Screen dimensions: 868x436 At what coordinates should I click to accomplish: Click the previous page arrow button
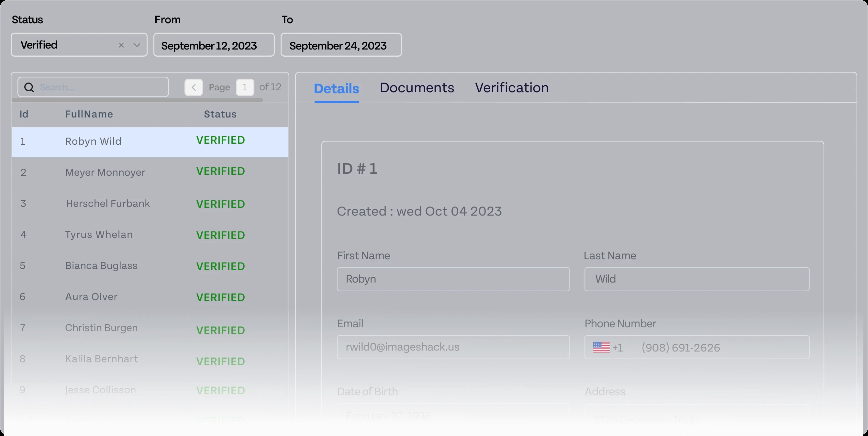click(194, 87)
